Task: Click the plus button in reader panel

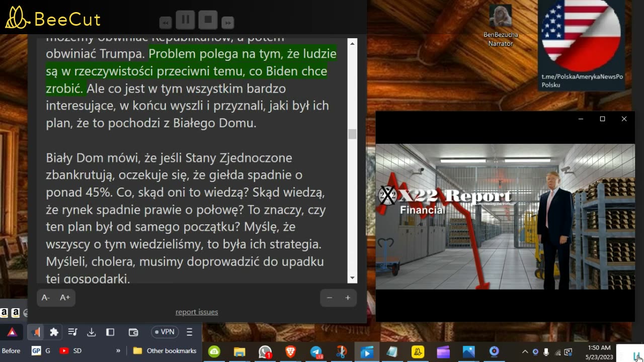Action: [348, 298]
